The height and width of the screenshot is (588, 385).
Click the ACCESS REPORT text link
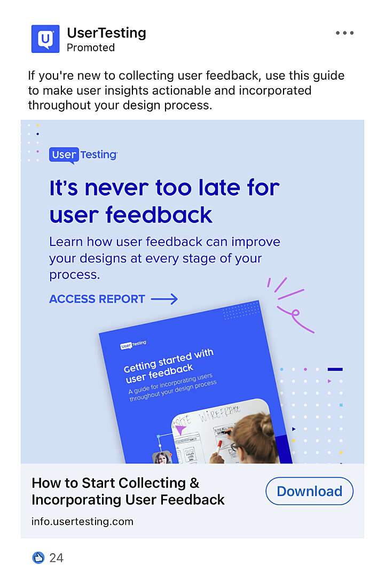point(97,299)
